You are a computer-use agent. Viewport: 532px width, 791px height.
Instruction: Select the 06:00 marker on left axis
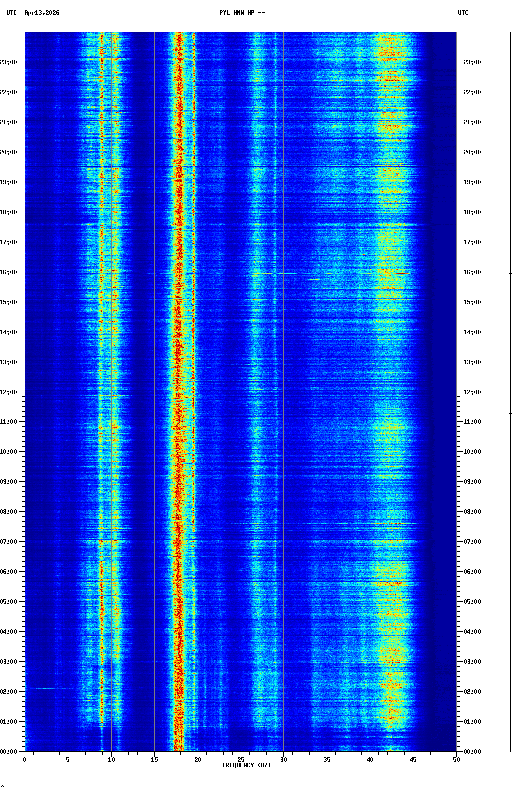[9, 572]
